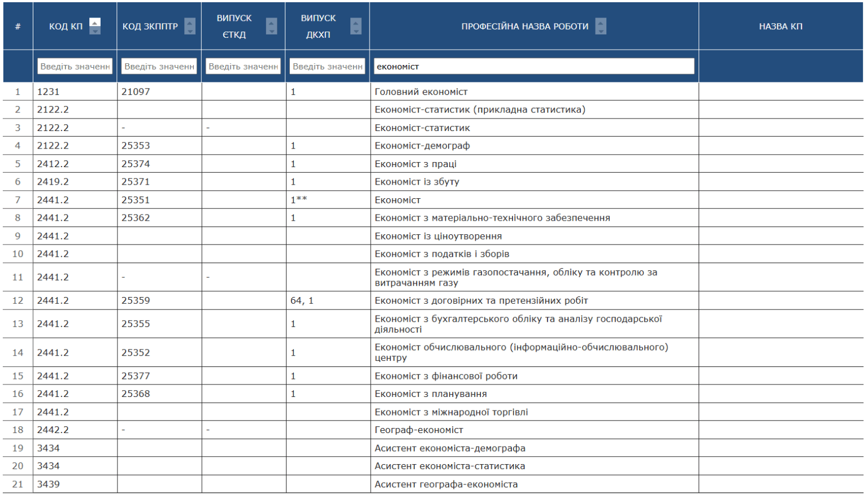868x498 pixels.
Task: Choose the "Економіст з праці" row
Action: (x=415, y=164)
